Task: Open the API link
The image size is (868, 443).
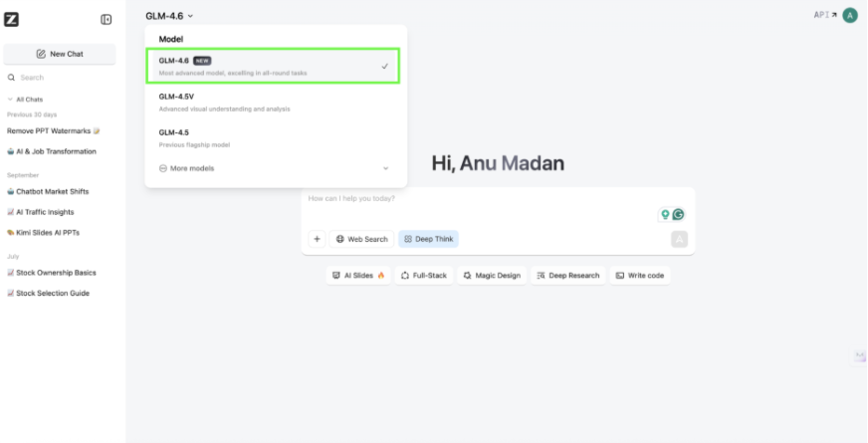Action: (825, 15)
